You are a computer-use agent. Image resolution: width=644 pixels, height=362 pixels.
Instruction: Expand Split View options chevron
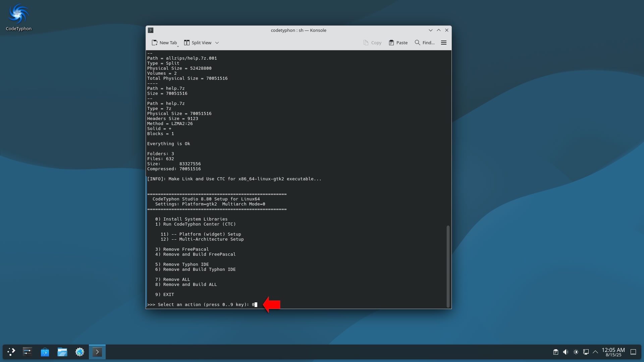coord(217,43)
